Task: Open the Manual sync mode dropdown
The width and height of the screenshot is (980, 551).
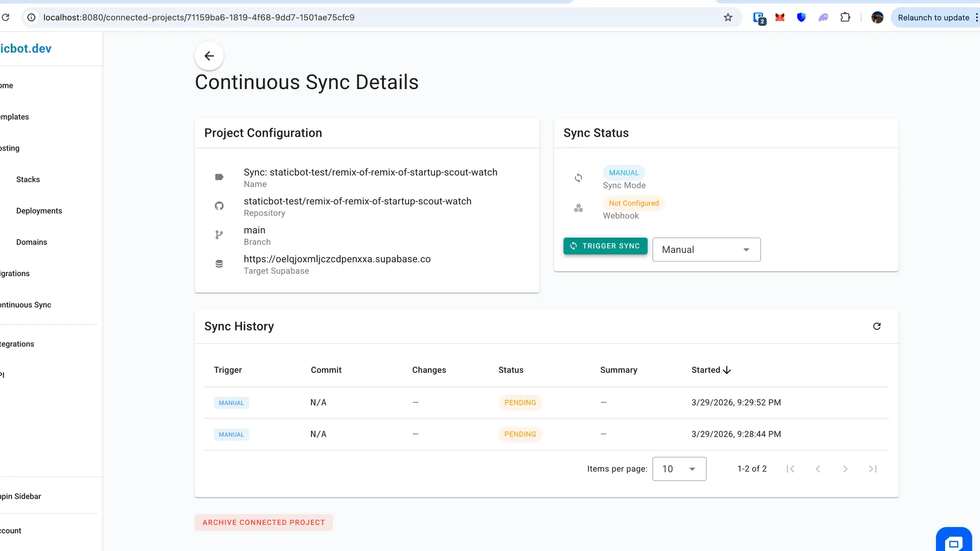Action: (706, 250)
